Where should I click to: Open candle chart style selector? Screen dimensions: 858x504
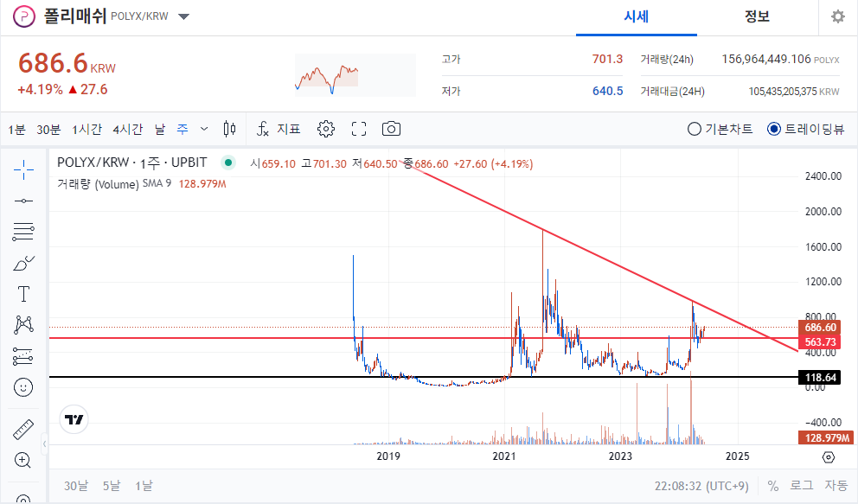pos(229,128)
